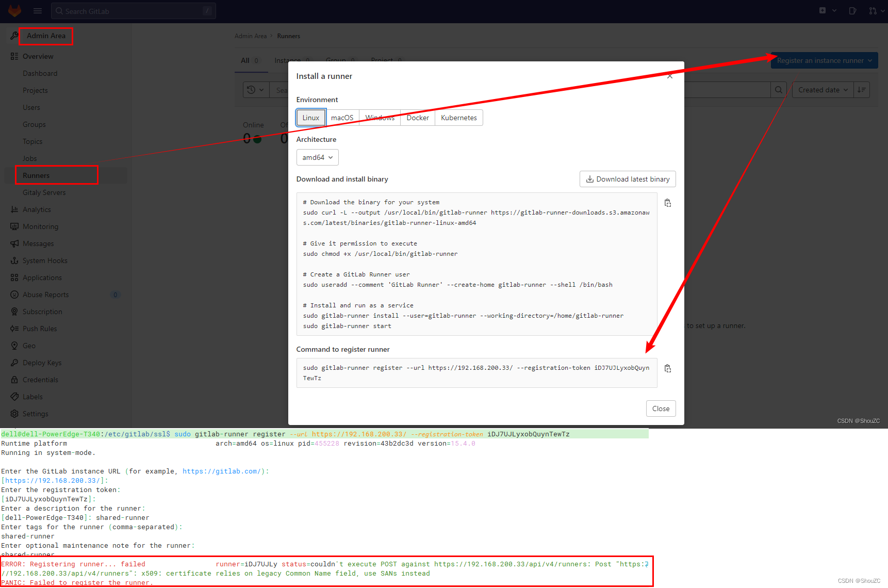The width and height of the screenshot is (888, 588).
Task: Click the sudo gitlab-runner register command text
Action: [476, 373]
